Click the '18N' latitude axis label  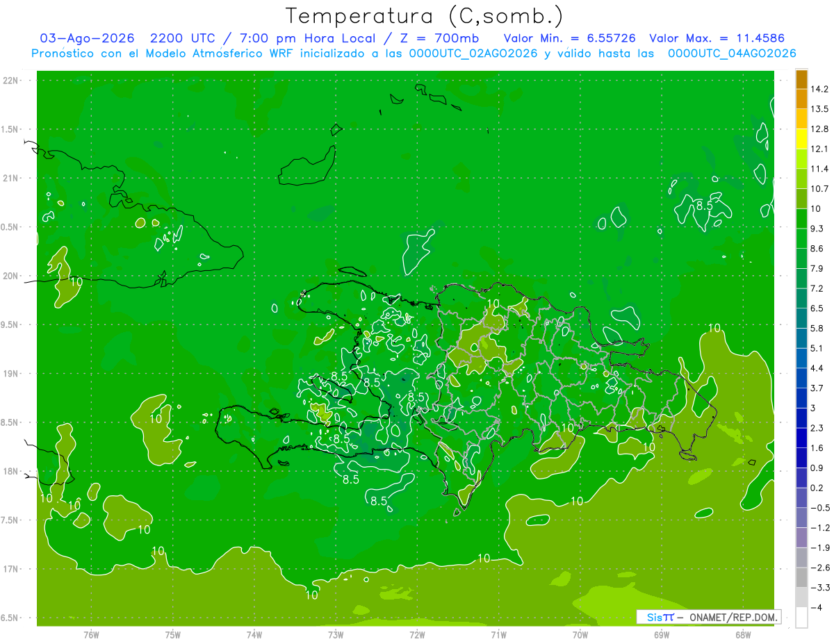(11, 472)
